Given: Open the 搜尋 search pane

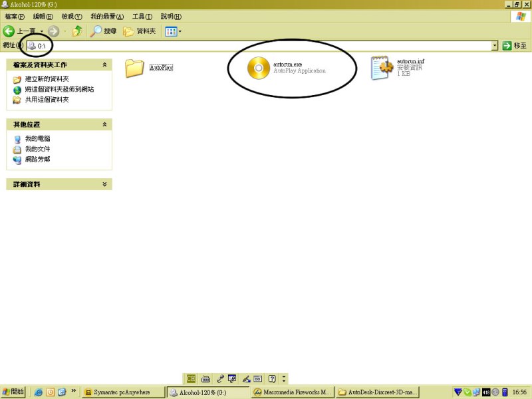Looking at the screenshot, I should [x=104, y=31].
